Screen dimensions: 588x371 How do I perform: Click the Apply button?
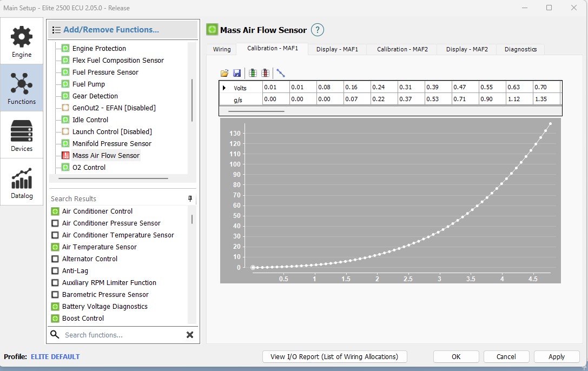pos(557,357)
